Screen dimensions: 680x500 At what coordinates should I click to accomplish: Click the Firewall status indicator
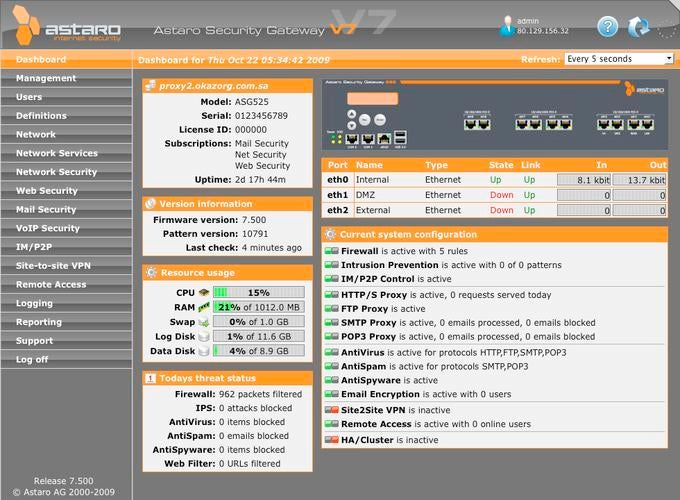(332, 251)
